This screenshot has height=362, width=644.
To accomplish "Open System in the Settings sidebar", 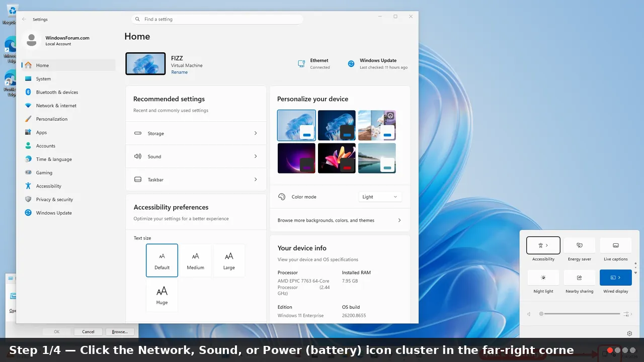I will click(x=69, y=79).
